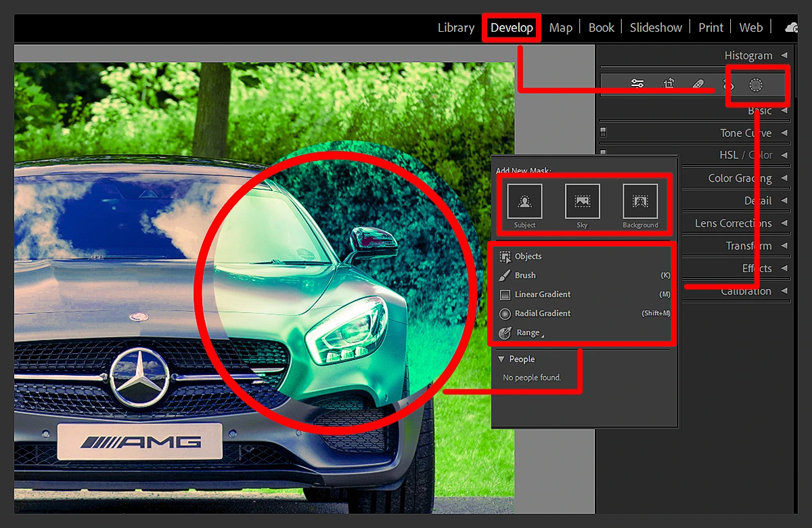Screen dimensions: 812x528
Task: Collapse the People section triangle
Action: (501, 359)
